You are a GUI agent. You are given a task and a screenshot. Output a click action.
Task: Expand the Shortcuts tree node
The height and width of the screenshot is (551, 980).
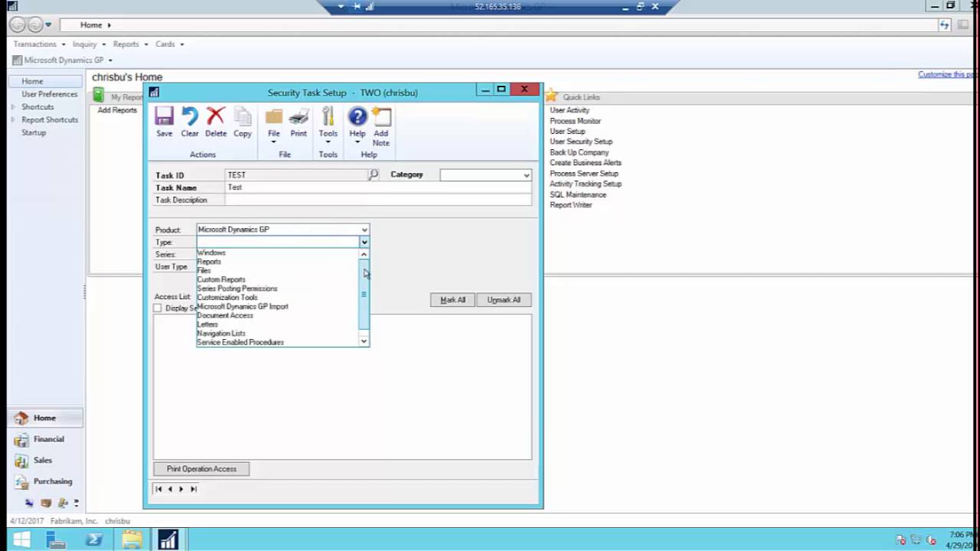[12, 106]
